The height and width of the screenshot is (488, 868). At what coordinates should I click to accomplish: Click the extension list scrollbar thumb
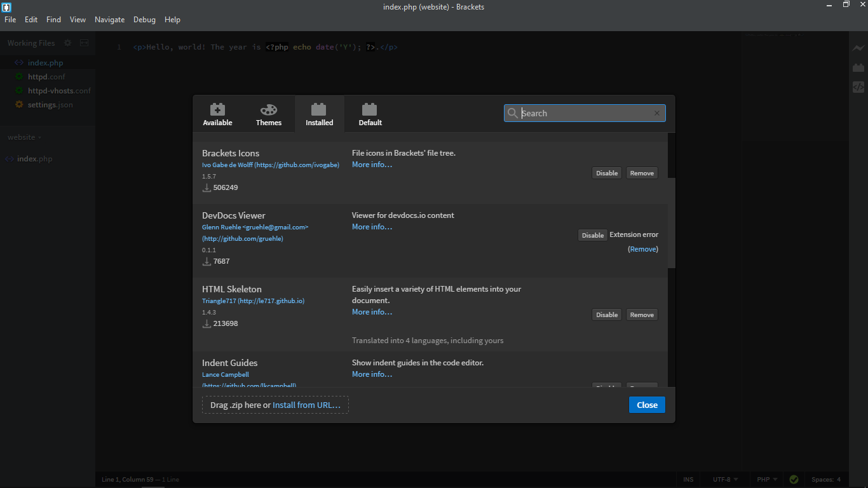[x=672, y=222]
